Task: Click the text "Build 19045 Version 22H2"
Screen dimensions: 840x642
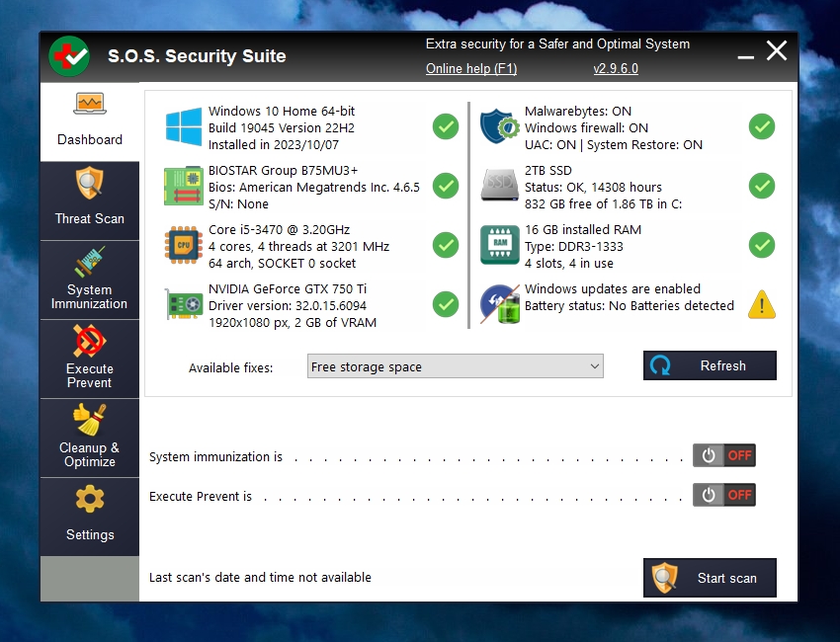Action: [x=282, y=128]
